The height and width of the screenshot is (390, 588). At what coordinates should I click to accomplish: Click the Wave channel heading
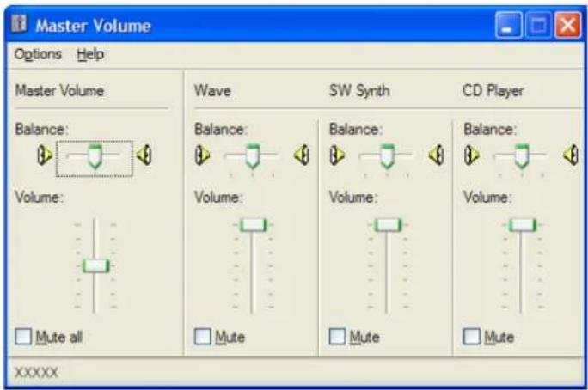[212, 91]
